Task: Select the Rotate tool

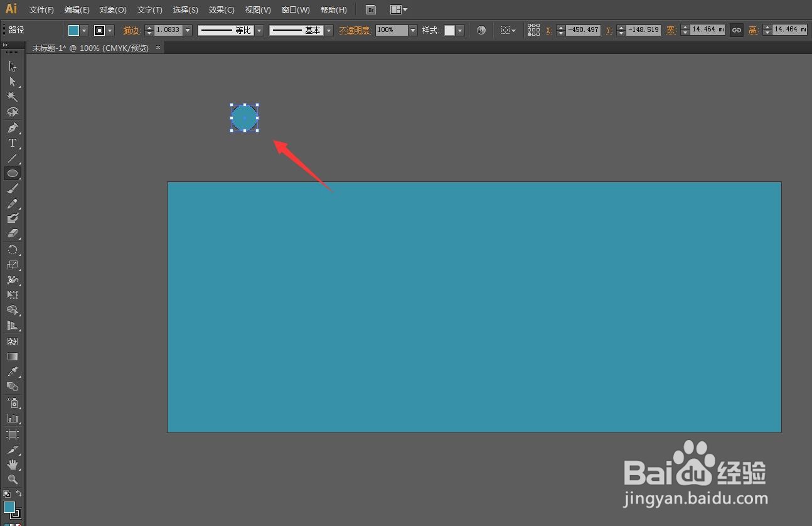Action: pos(13,250)
